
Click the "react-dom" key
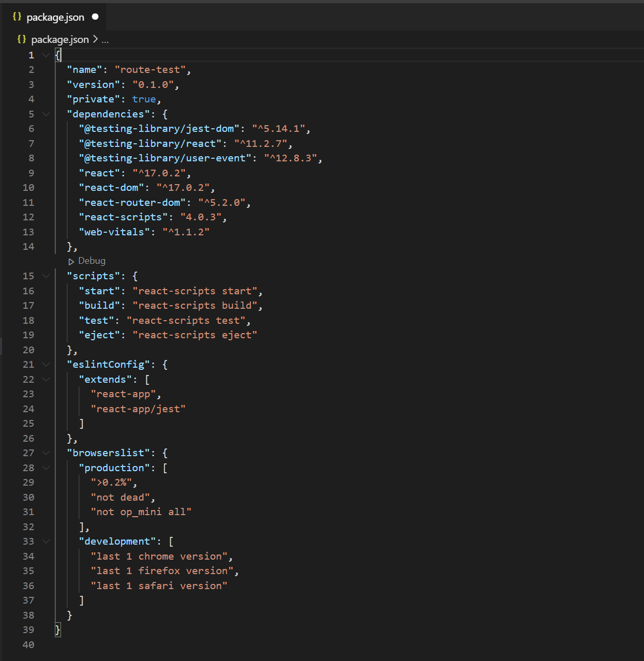111,188
